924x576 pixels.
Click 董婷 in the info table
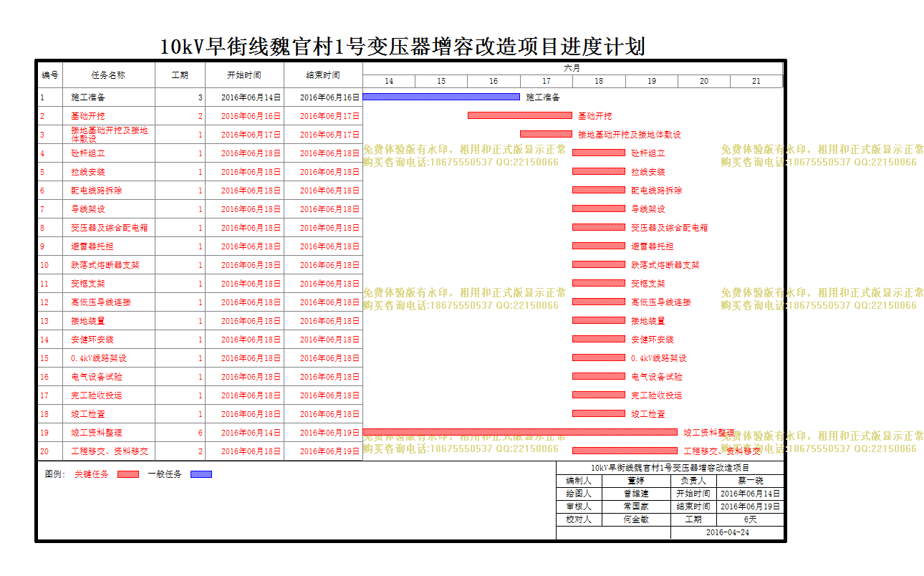[636, 481]
